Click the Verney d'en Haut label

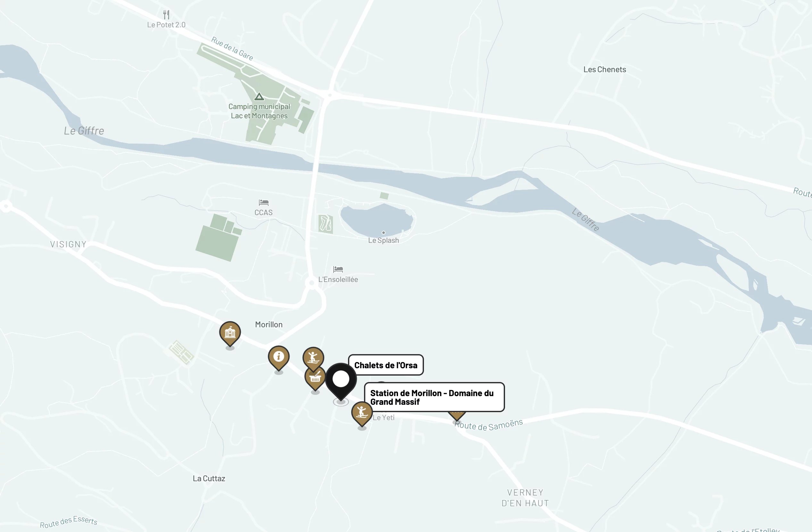pyautogui.click(x=525, y=498)
